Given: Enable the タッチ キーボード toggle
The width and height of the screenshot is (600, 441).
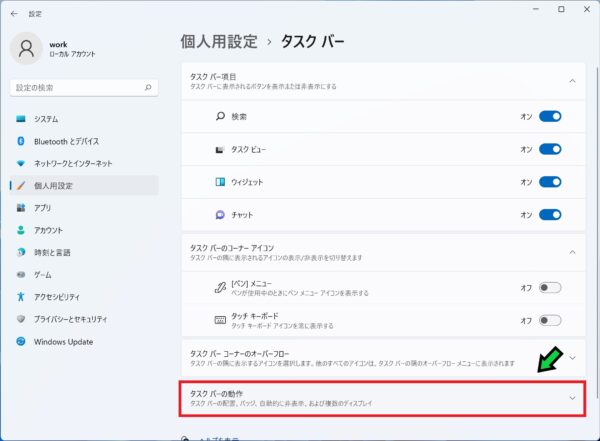Looking at the screenshot, I should pyautogui.click(x=550, y=320).
